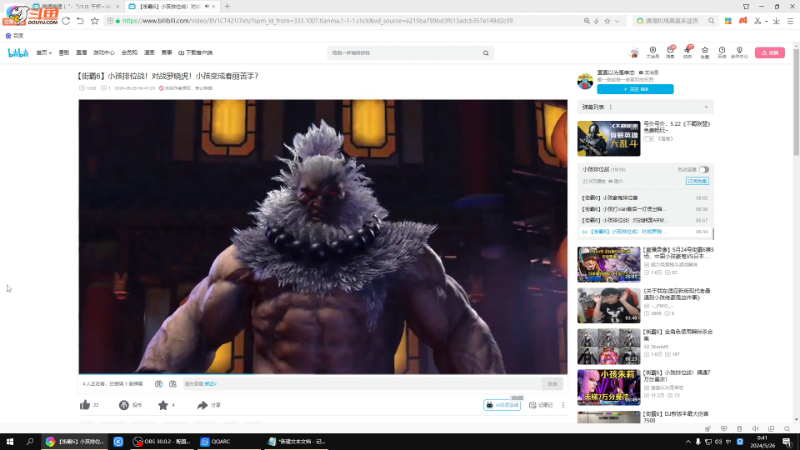Open a new browser tab with plus

point(227,6)
